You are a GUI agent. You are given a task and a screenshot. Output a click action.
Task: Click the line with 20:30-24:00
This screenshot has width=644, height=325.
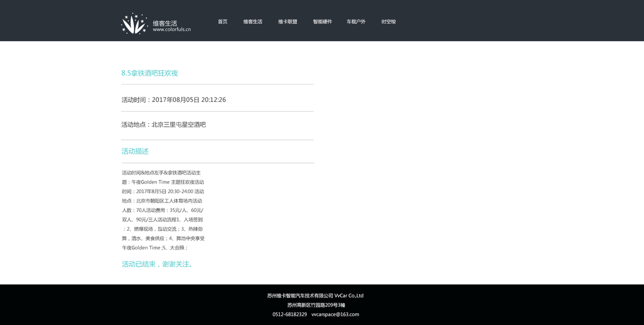(x=163, y=192)
